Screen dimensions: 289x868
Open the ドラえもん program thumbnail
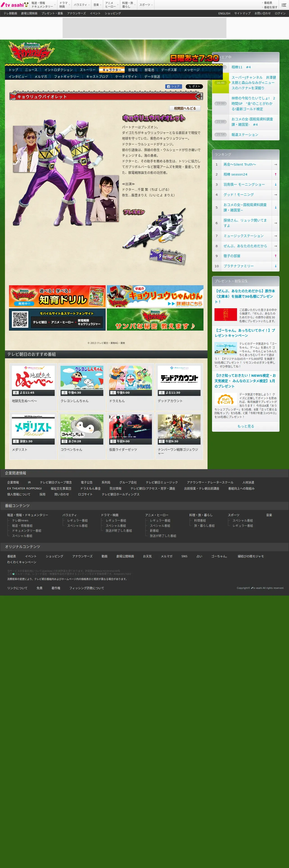click(131, 381)
